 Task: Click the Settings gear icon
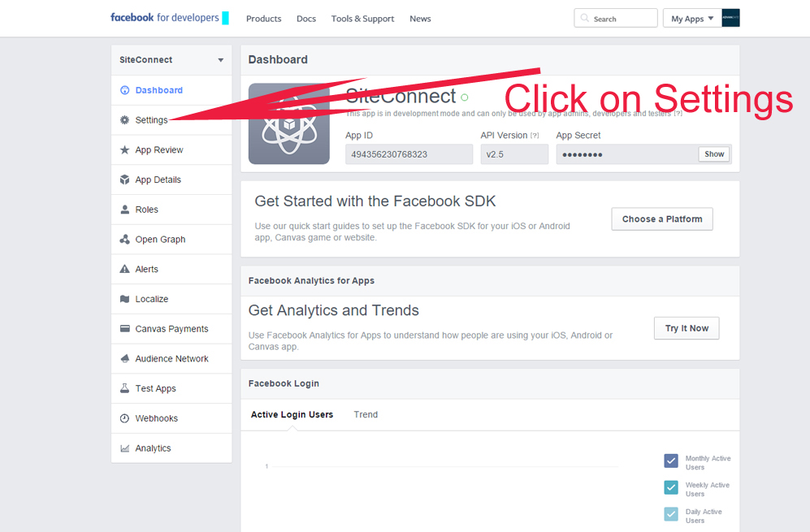[124, 120]
